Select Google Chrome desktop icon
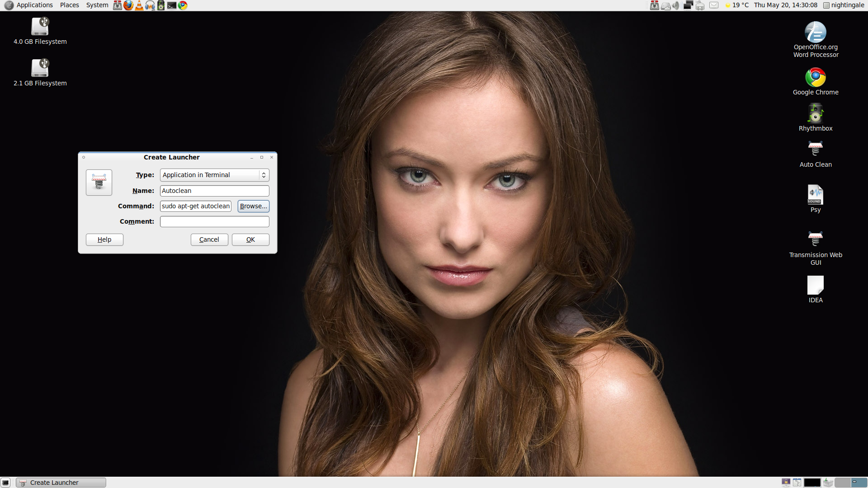 point(816,81)
